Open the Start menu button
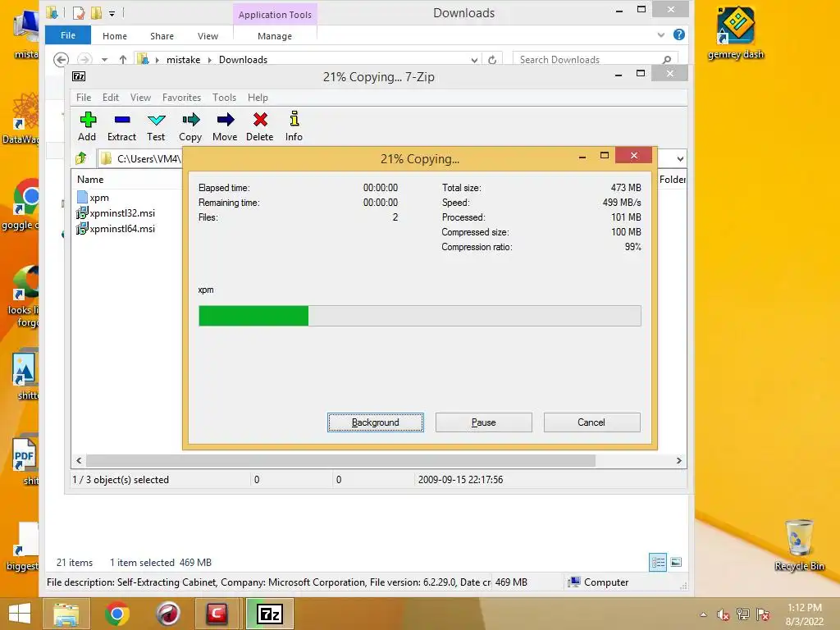This screenshot has height=630, width=840. click(x=20, y=614)
